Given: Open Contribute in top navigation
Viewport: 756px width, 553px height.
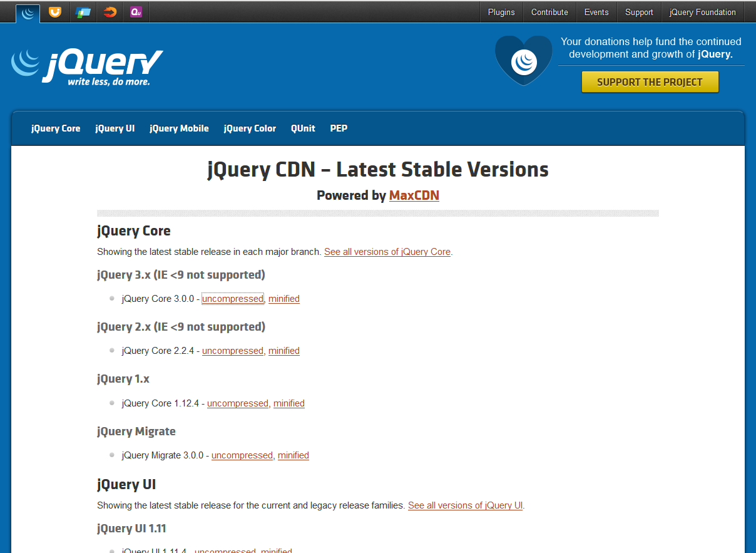Looking at the screenshot, I should 549,12.
